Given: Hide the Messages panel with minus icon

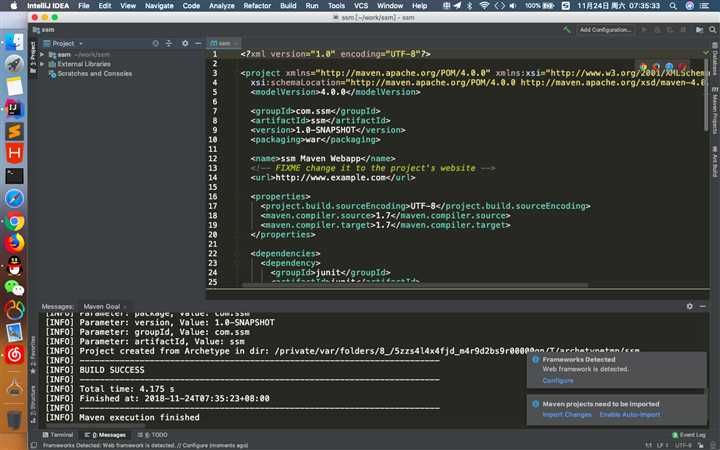Looking at the screenshot, I should 703,306.
